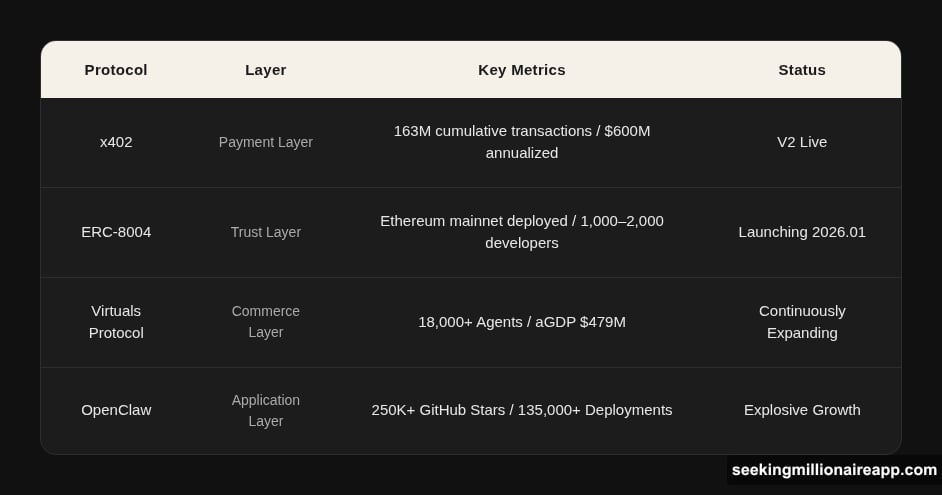Click the Payment Layer cell
The height and width of the screenshot is (495, 942).
(x=266, y=142)
